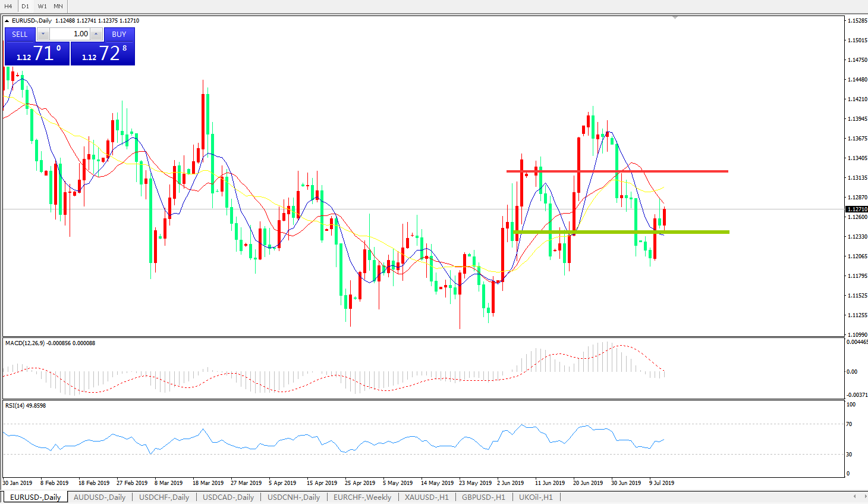Toggle W1 weekly timeframe
Image resolution: width=868 pixels, height=504 pixels.
42,6
